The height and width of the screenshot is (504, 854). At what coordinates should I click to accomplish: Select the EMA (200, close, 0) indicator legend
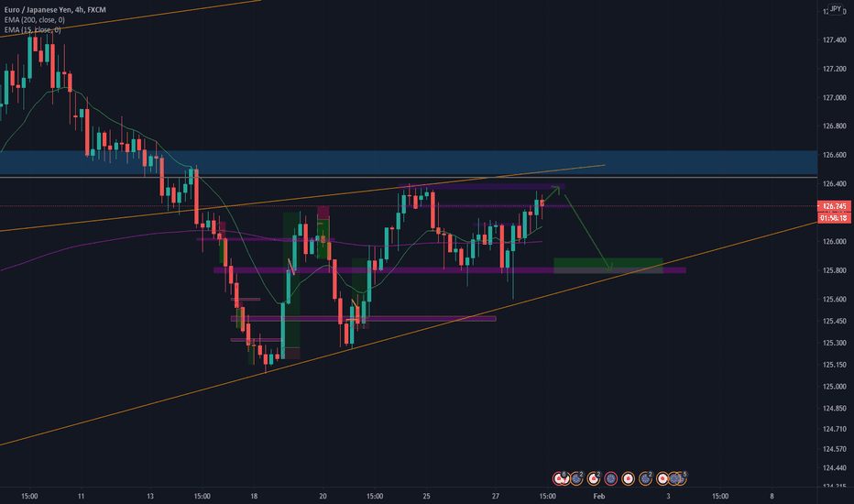coord(34,19)
